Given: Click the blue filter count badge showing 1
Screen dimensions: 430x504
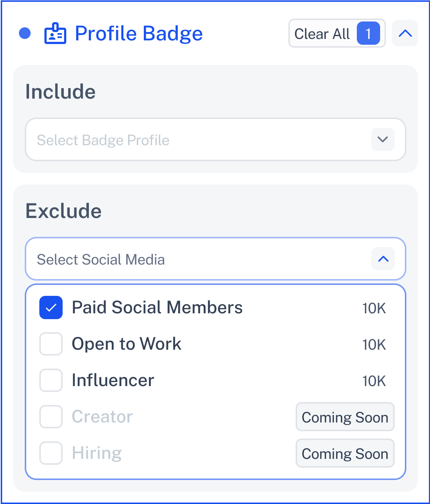Looking at the screenshot, I should [x=368, y=33].
